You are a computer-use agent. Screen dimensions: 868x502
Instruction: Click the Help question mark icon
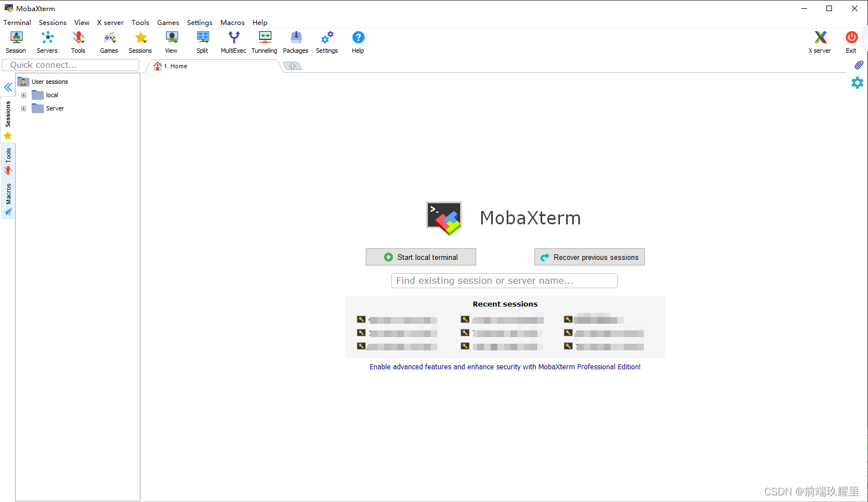[x=358, y=42]
